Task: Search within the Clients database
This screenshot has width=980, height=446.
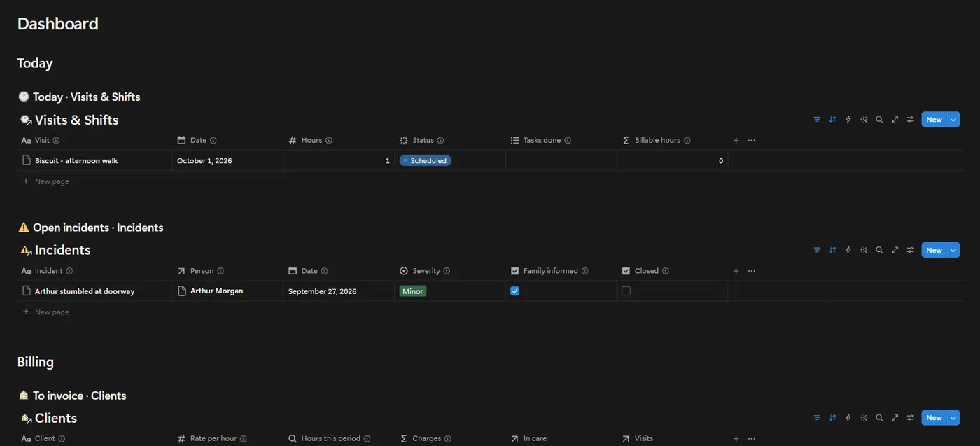Action: [879, 418]
